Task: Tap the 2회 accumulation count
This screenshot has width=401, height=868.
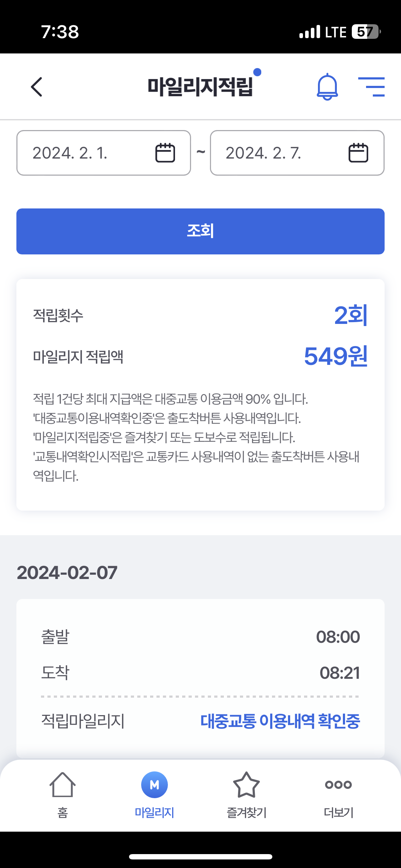Action: (x=351, y=315)
